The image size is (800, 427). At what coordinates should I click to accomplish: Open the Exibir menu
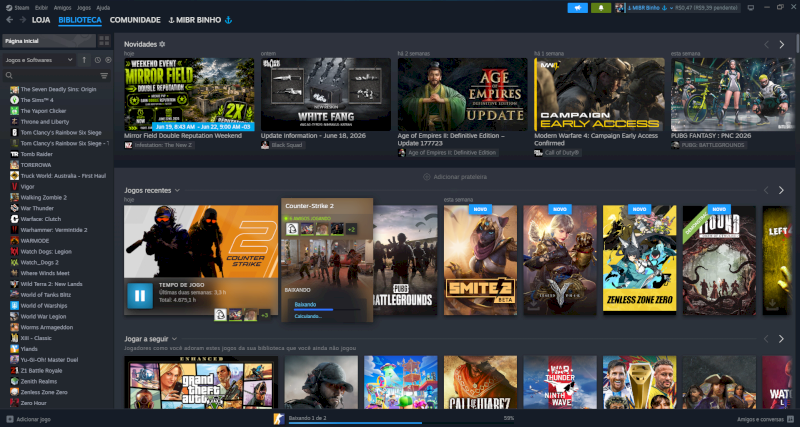click(x=41, y=8)
